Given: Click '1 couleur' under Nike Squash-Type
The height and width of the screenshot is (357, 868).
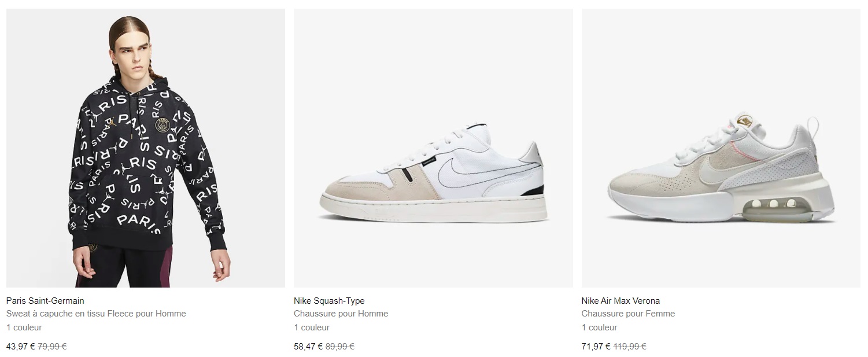Looking at the screenshot, I should [x=312, y=327].
